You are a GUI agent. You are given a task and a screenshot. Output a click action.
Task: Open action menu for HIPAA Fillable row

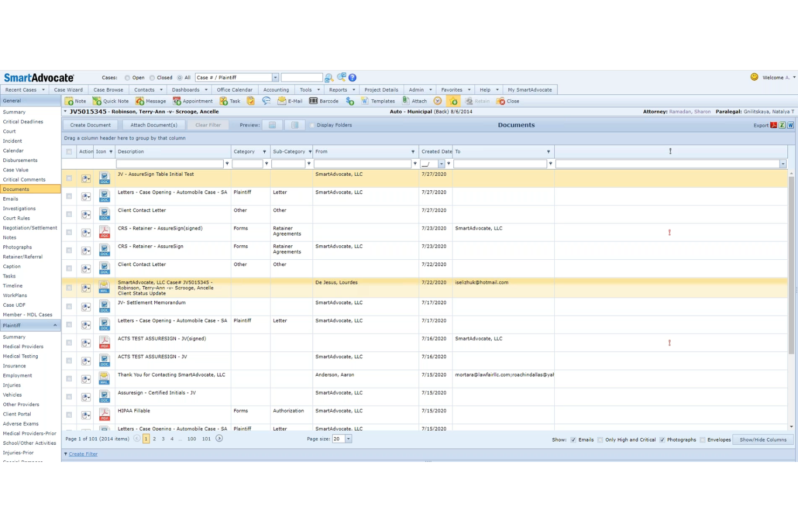point(86,415)
